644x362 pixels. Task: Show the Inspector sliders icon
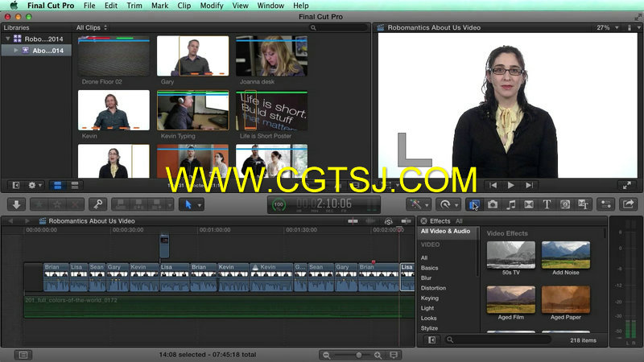click(606, 204)
